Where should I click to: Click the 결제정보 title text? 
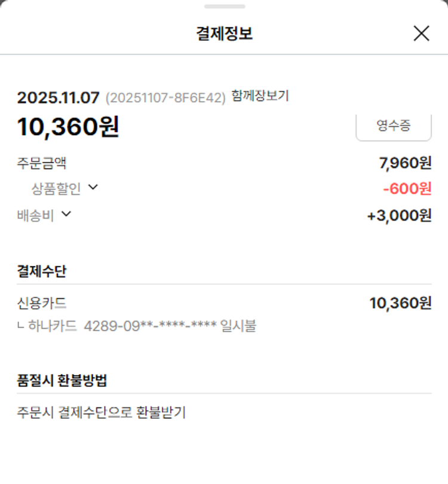tap(224, 33)
